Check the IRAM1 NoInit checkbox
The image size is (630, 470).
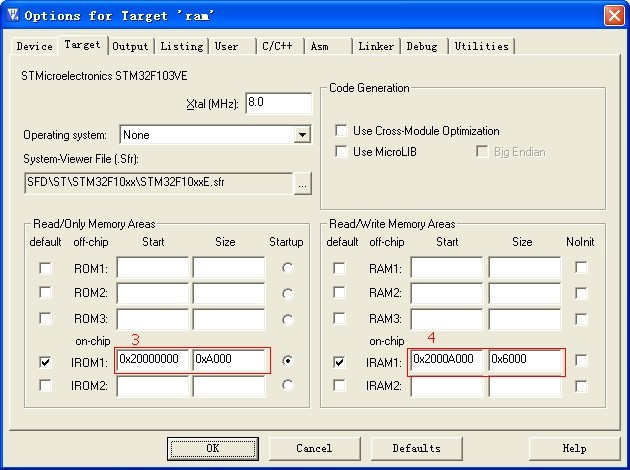(x=581, y=361)
